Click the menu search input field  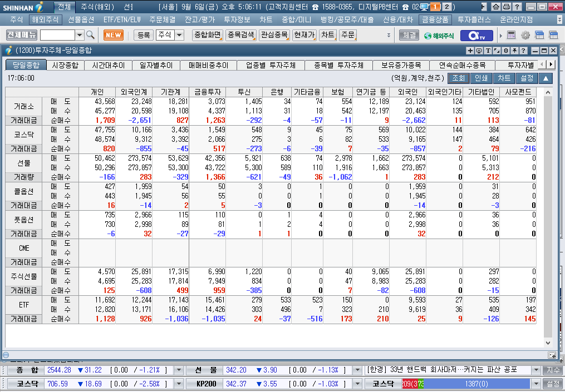58,35
